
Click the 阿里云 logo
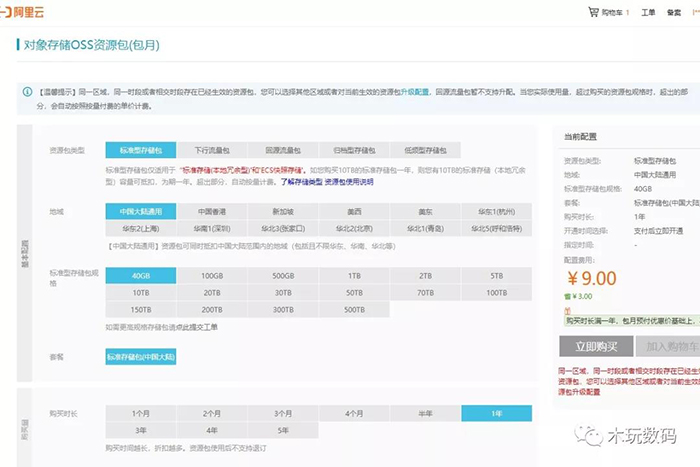coord(22,12)
